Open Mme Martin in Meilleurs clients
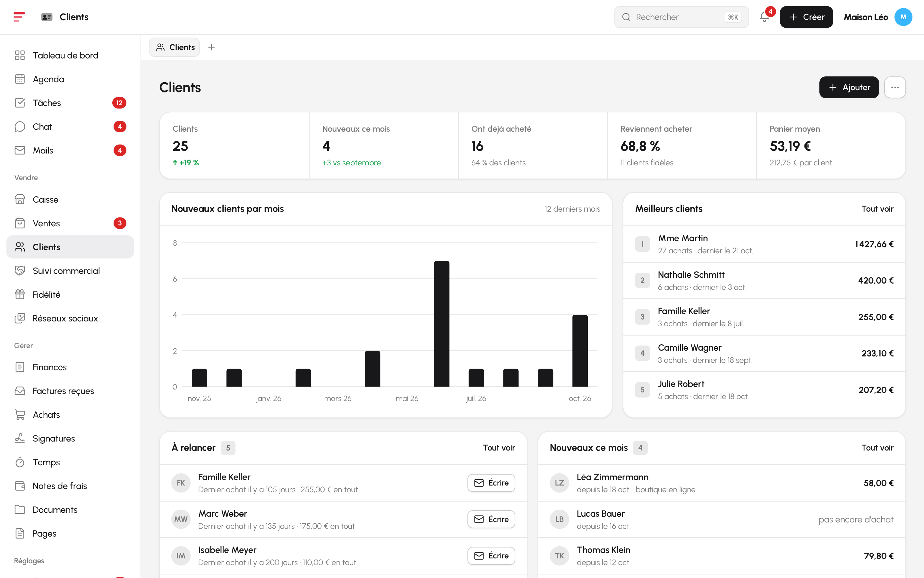 [764, 244]
